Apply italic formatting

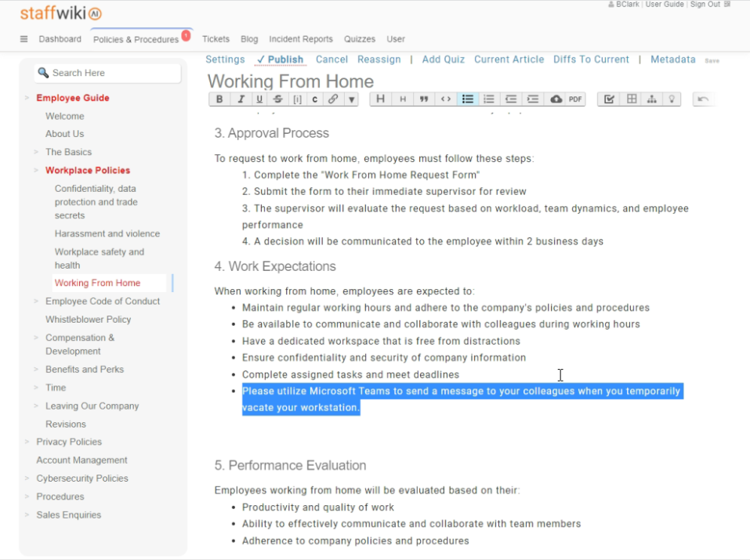tap(240, 99)
